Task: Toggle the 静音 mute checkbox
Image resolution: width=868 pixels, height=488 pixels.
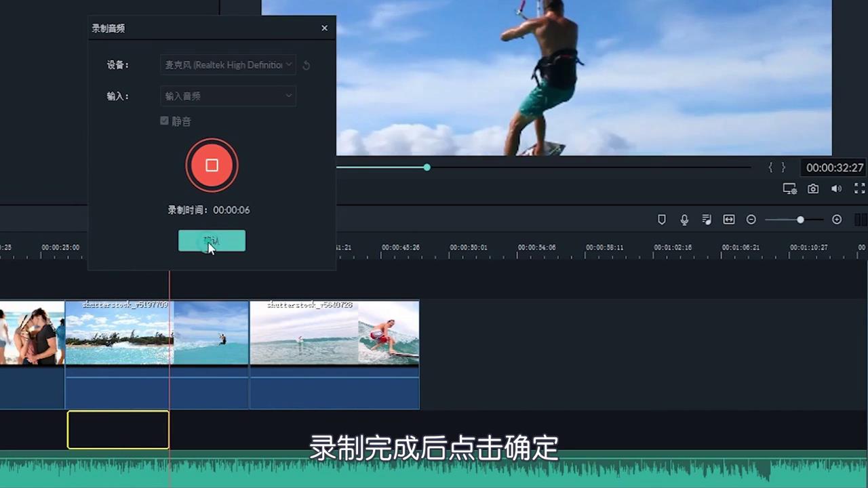Action: (164, 121)
